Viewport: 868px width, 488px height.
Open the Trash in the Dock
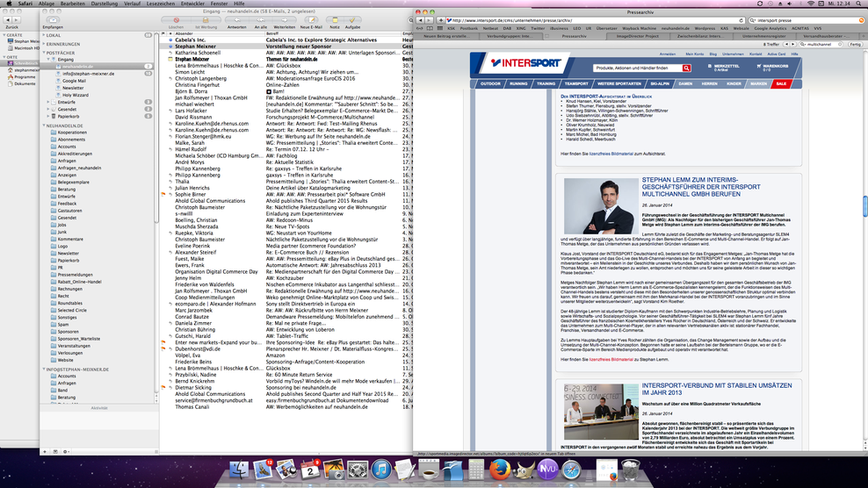pos(631,470)
